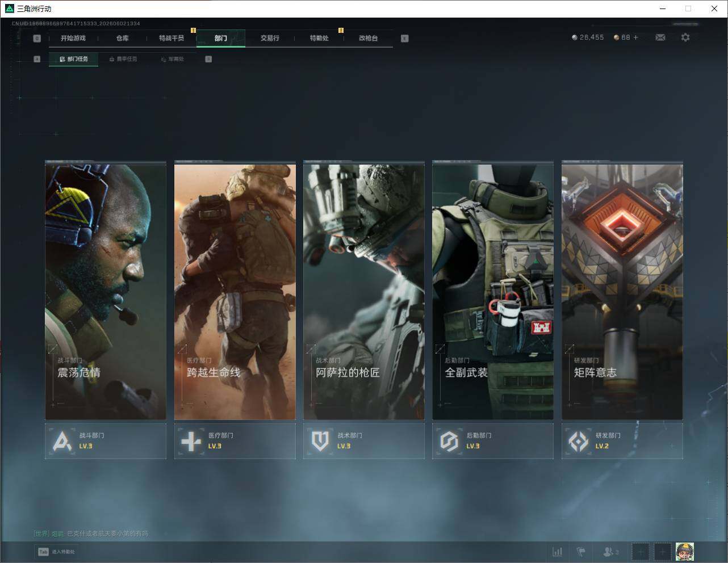Click the silver coin icon beside 26,455
The width and height of the screenshot is (728, 563).
[x=575, y=37]
